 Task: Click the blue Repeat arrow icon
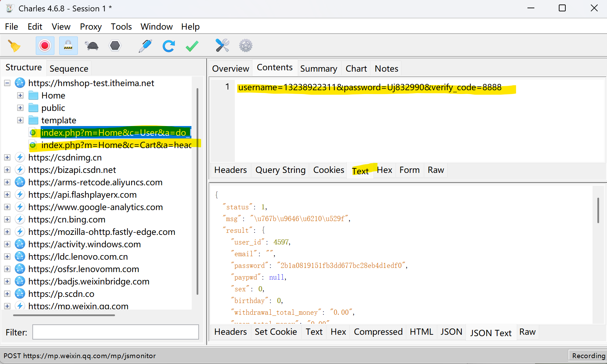click(x=169, y=46)
